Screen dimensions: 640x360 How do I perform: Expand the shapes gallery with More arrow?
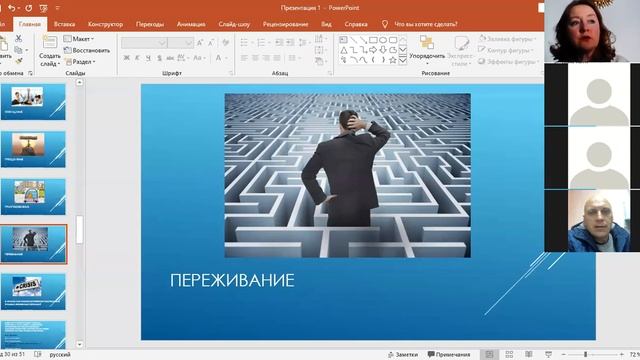pos(402,60)
